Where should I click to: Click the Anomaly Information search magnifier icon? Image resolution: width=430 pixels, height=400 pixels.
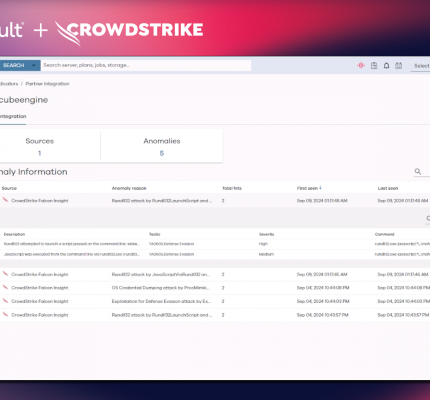click(418, 171)
